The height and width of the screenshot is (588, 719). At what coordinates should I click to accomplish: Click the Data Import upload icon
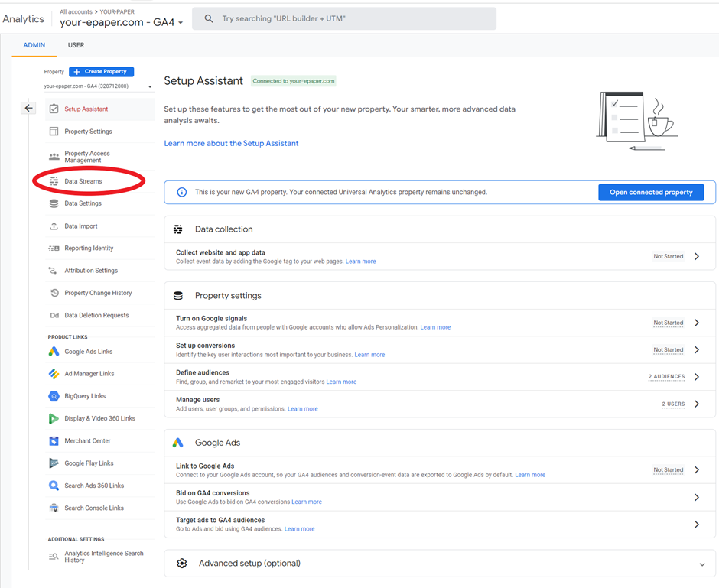coord(54,226)
